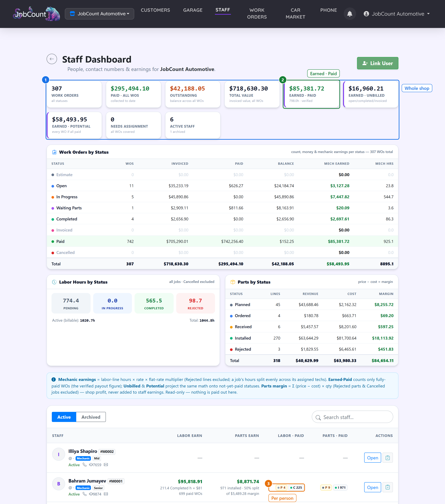
Task: Click the clock icon beside Labor Hours by Status
Action: click(x=54, y=282)
